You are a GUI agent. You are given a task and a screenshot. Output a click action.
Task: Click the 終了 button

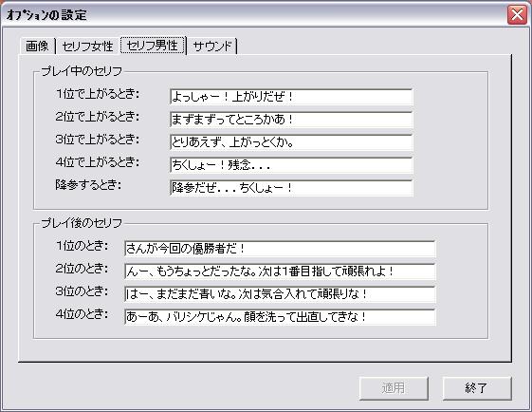coord(477,388)
